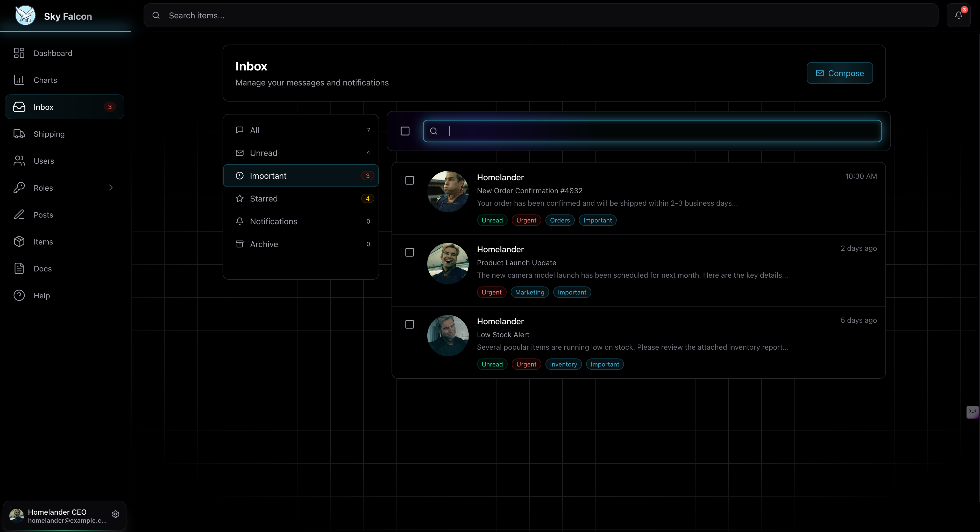Click the Orders tag on first message

click(x=560, y=220)
